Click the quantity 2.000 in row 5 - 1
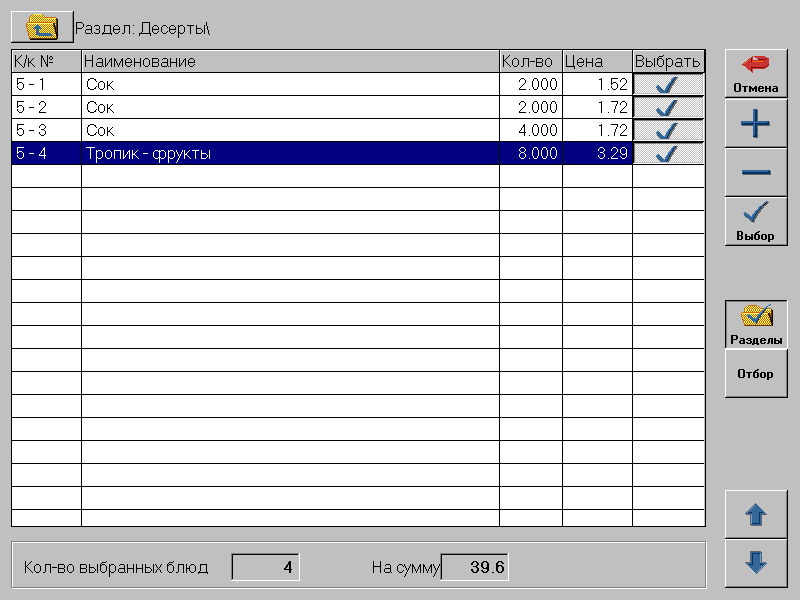This screenshot has height=600, width=800. tap(531, 84)
